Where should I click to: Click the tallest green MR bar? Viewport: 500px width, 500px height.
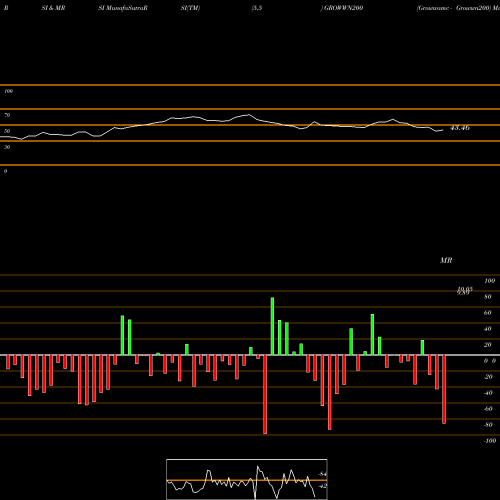pos(272,326)
